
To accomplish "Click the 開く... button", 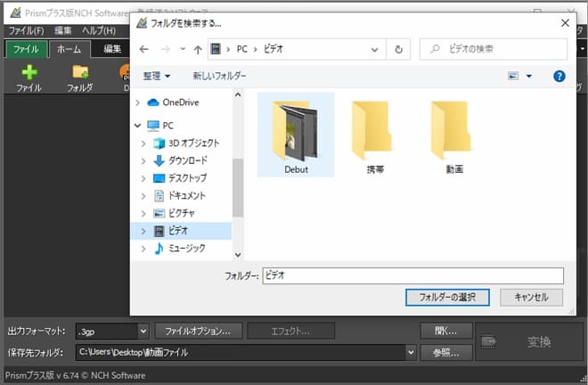I will (x=445, y=331).
